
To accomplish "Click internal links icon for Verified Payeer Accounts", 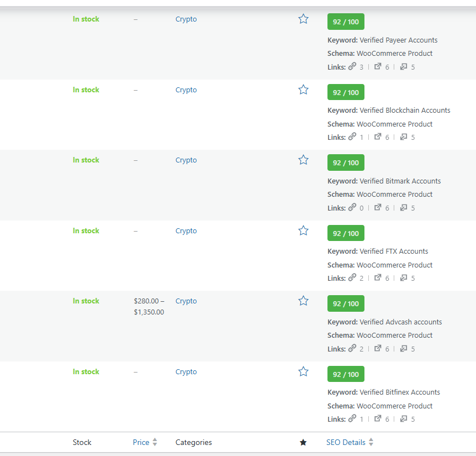I will 352,67.
